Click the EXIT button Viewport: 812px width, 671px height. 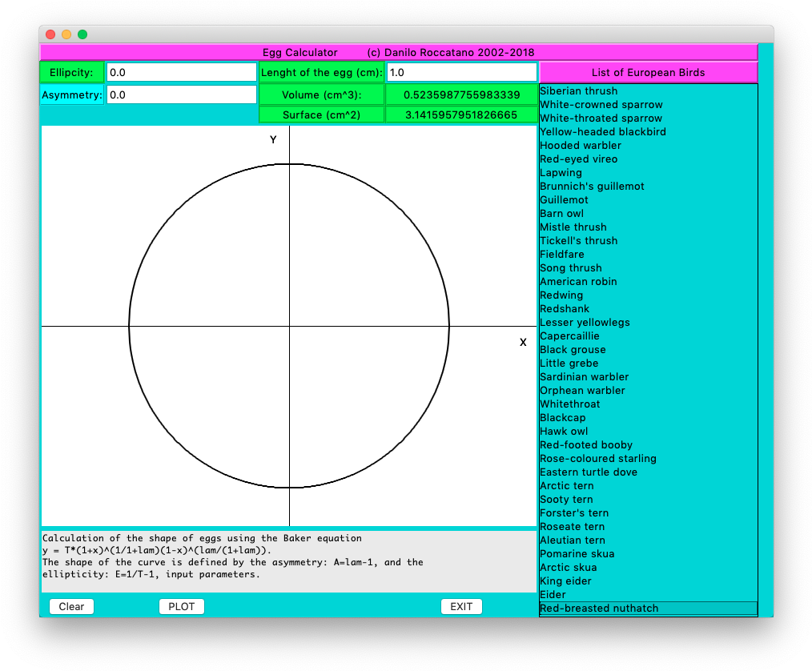(461, 606)
